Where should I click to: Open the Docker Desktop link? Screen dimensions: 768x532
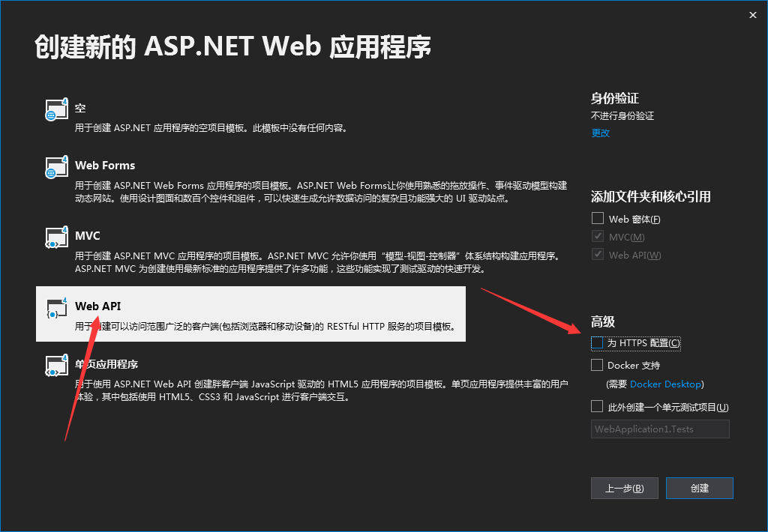[665, 384]
